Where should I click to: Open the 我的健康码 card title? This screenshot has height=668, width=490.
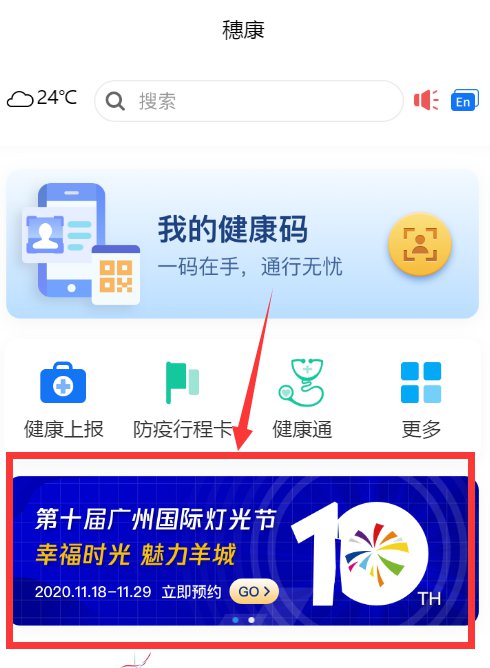pyautogui.click(x=233, y=229)
